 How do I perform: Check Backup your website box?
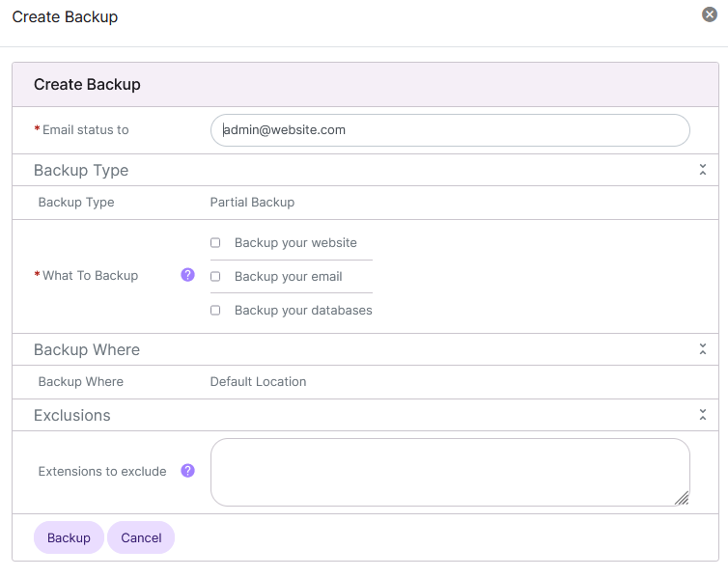tap(215, 242)
